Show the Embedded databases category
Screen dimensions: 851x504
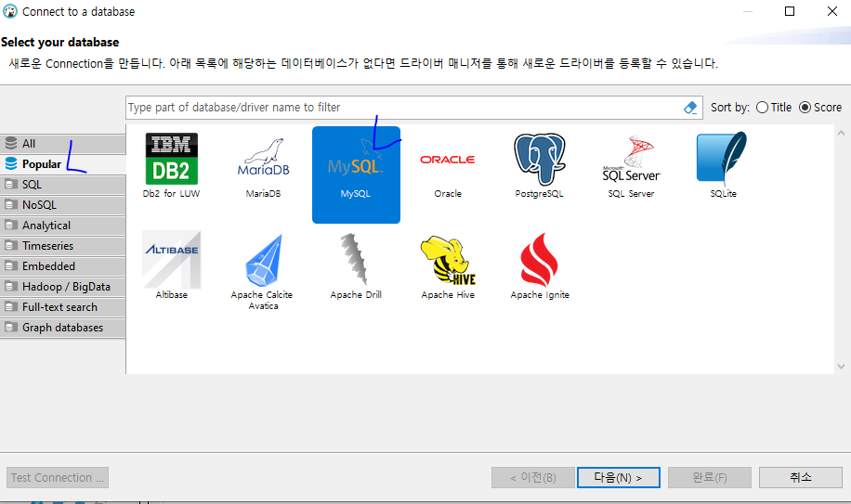point(63,266)
